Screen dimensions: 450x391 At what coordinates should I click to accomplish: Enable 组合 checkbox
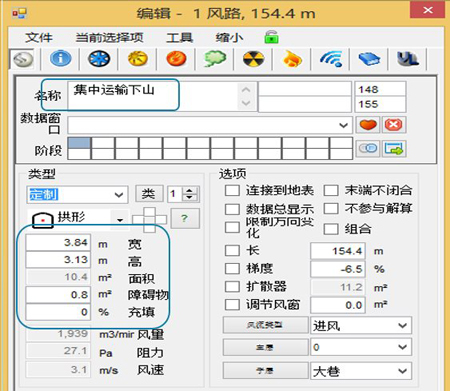331,229
